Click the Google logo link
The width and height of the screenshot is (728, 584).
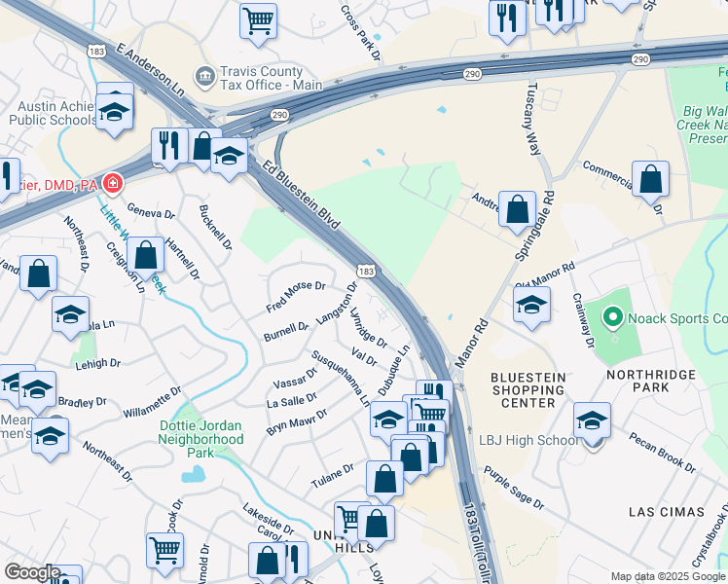pos(32,572)
